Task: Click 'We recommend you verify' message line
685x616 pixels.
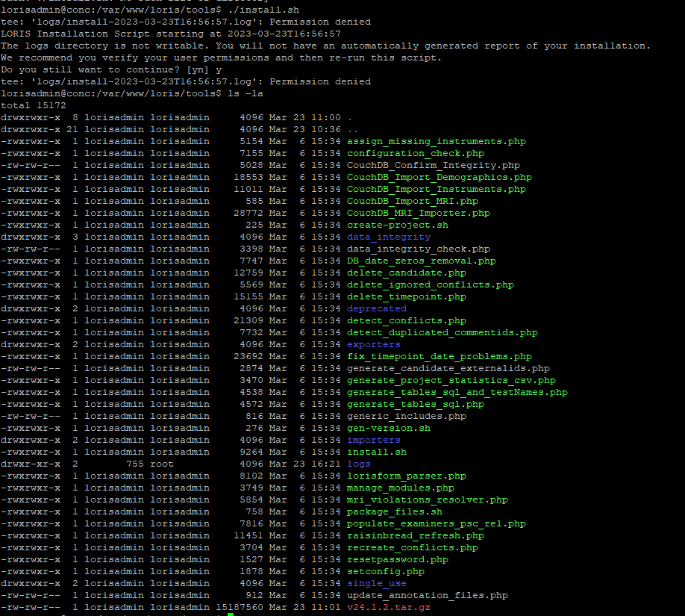Action: point(222,58)
